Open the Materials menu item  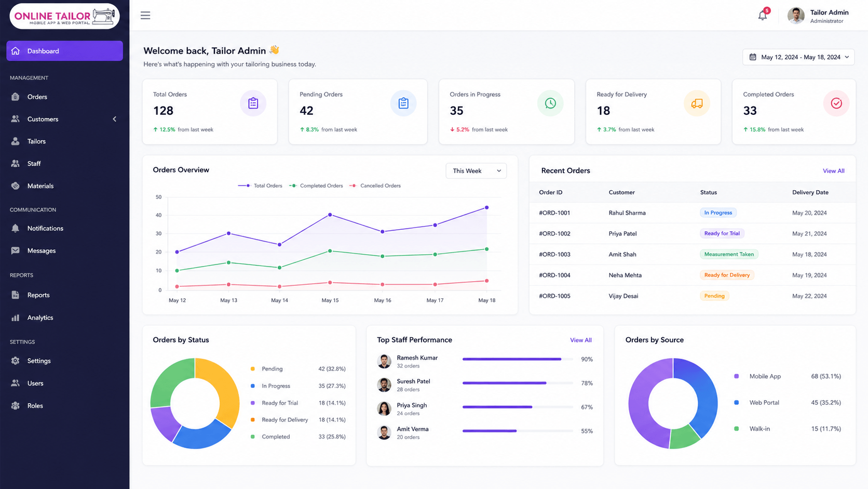65,186
